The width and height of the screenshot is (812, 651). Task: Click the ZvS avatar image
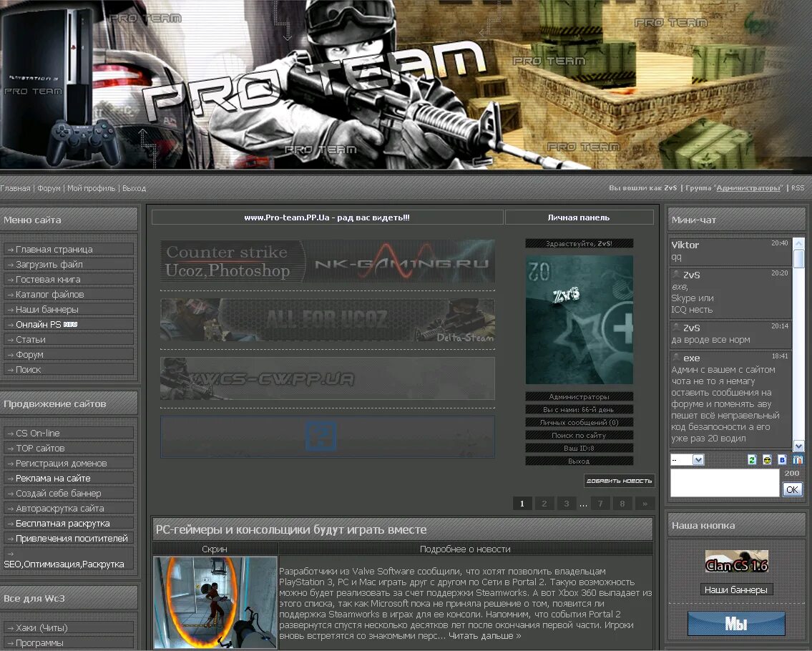click(579, 320)
